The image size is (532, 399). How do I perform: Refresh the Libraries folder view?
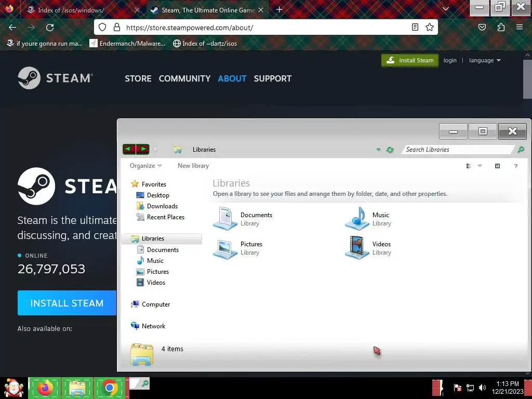pyautogui.click(x=390, y=150)
